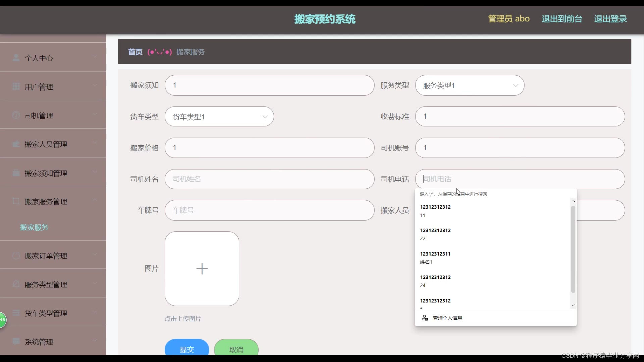Viewport: 644px width, 362px height.
Task: Click the 搬家订单管理 power icon
Action: tap(16, 256)
